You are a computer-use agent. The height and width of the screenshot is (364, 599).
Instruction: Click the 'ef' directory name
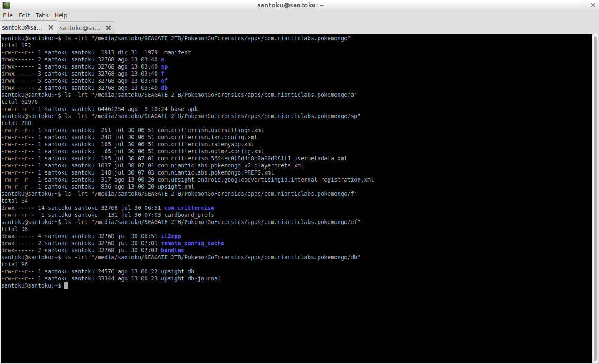click(x=164, y=81)
